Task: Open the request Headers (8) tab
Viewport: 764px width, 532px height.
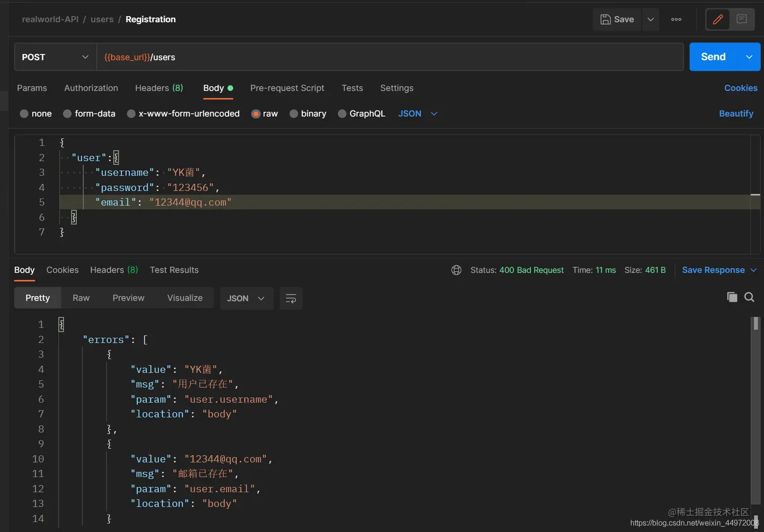Action: (x=159, y=88)
